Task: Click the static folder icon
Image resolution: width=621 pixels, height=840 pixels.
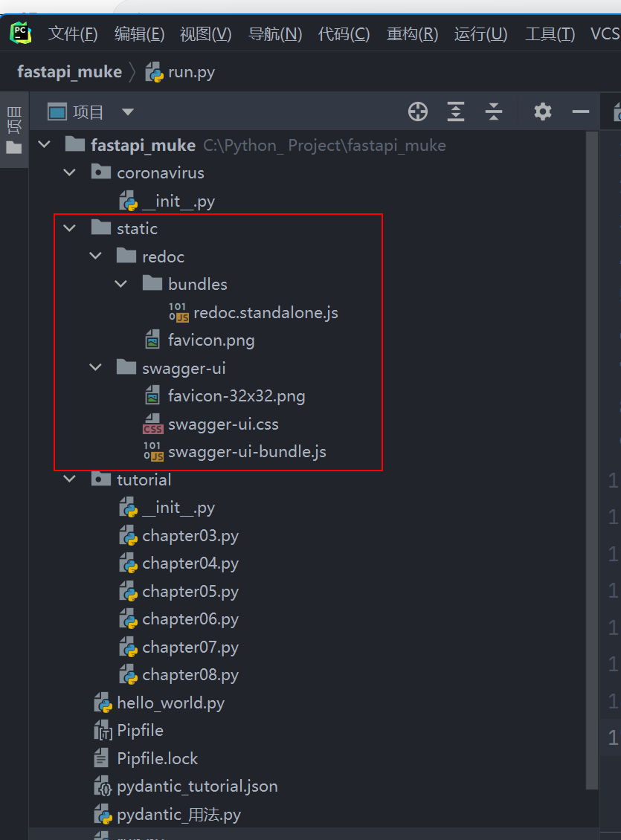Action: [x=100, y=227]
